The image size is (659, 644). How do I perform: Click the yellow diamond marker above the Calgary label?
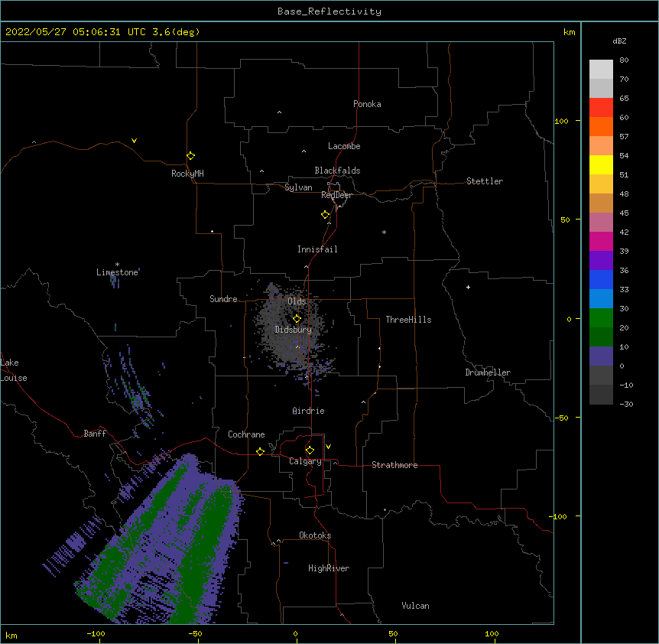tap(310, 450)
